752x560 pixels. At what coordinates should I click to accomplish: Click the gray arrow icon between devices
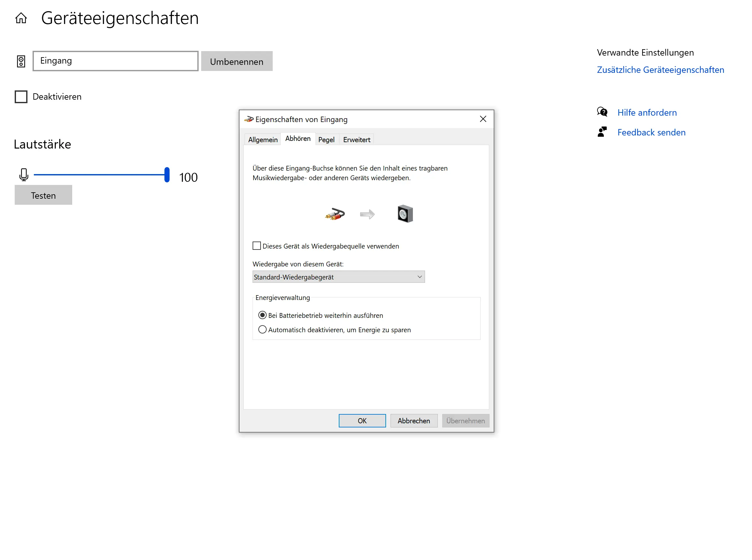pos(367,214)
